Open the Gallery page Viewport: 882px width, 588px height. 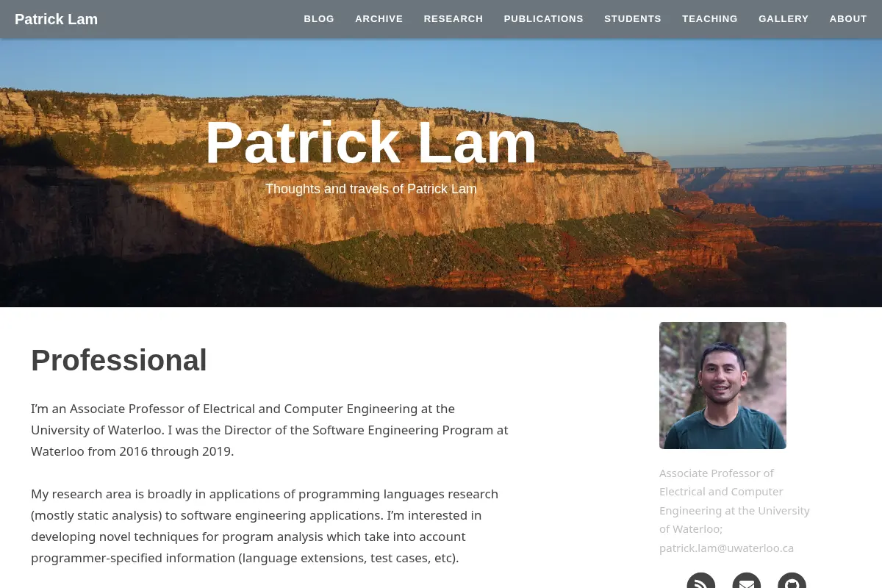[x=784, y=19]
